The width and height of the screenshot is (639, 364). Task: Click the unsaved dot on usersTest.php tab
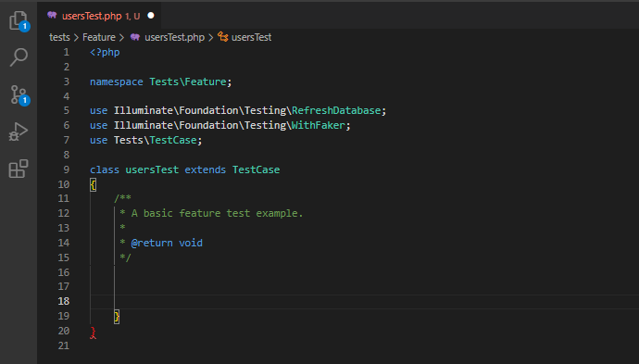(x=151, y=16)
